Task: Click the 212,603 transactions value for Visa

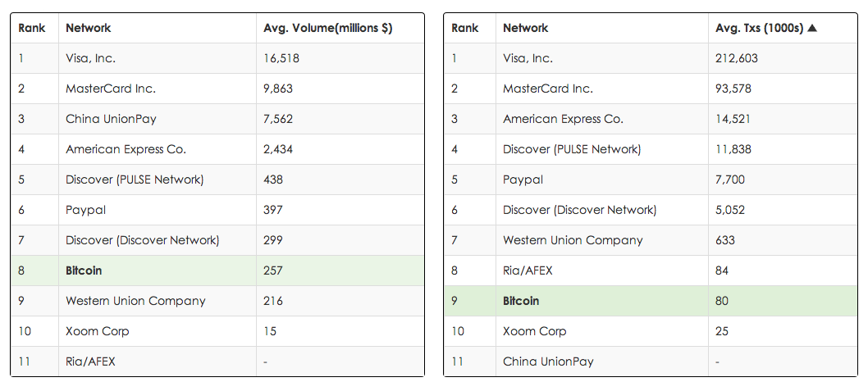Action: [737, 58]
